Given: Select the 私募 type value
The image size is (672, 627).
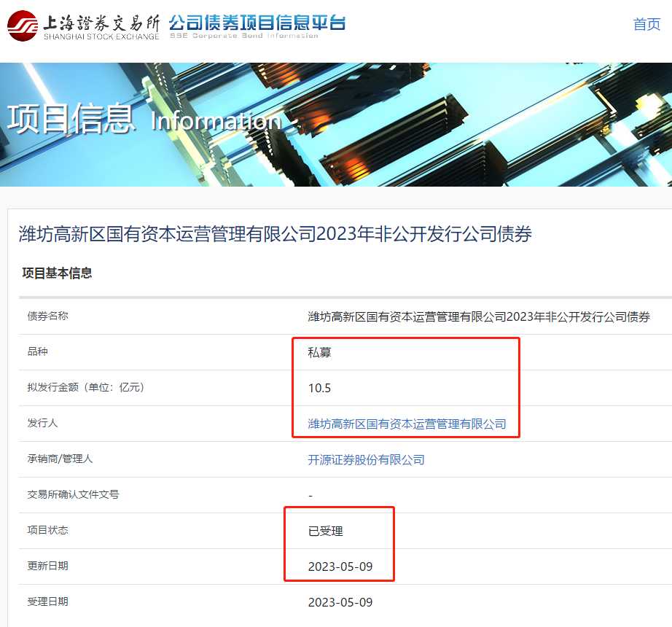Looking at the screenshot, I should [x=319, y=352].
